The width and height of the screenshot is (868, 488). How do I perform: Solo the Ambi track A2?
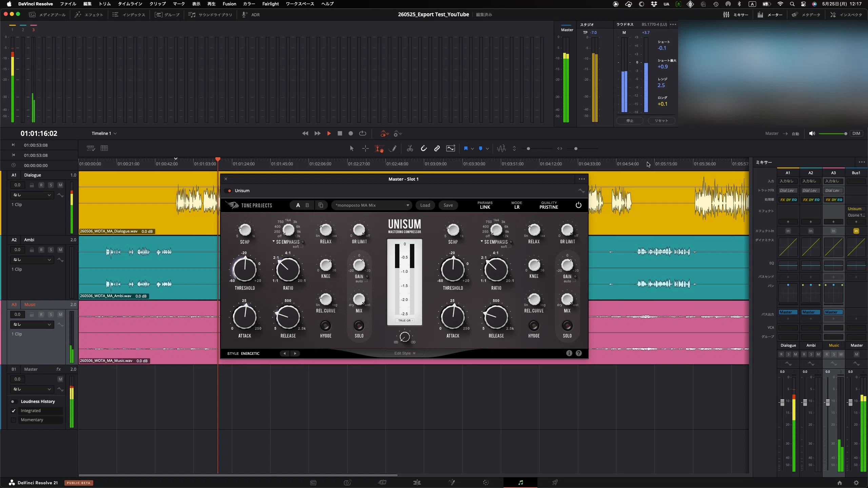pyautogui.click(x=51, y=250)
